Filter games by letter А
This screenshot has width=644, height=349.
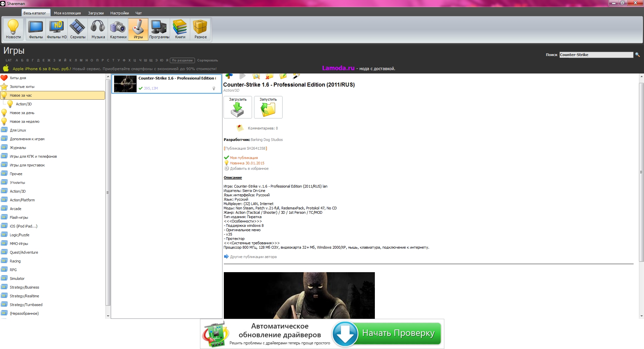16,60
